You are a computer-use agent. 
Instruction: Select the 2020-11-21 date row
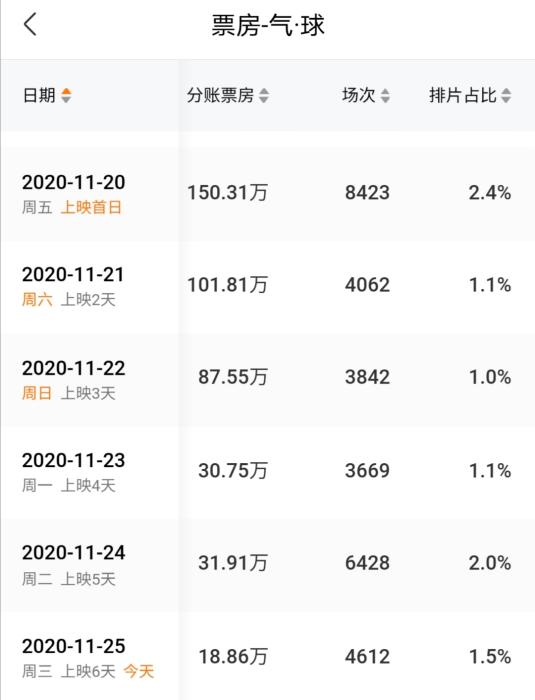coord(268,286)
